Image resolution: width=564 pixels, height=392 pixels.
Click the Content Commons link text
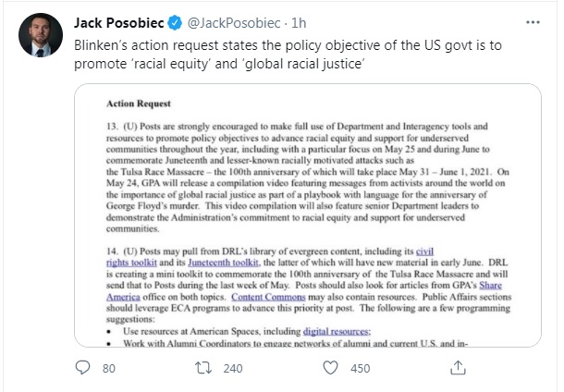(268, 297)
